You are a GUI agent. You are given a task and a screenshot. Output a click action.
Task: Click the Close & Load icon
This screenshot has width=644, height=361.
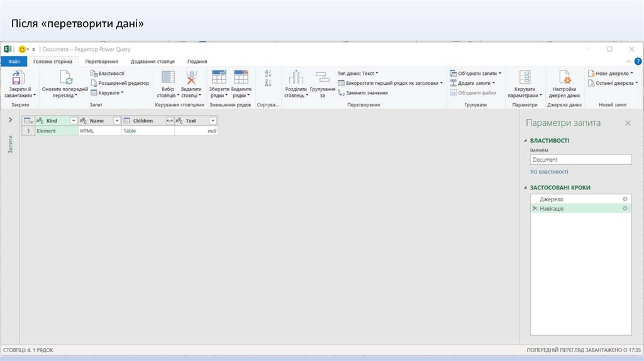pyautogui.click(x=18, y=78)
